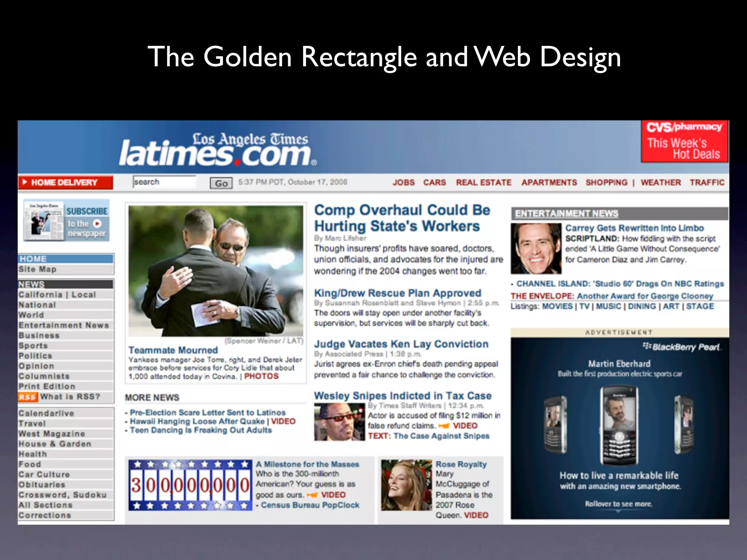This screenshot has height=560, width=747.
Task: Go to Print Edition
Action: tap(47, 386)
